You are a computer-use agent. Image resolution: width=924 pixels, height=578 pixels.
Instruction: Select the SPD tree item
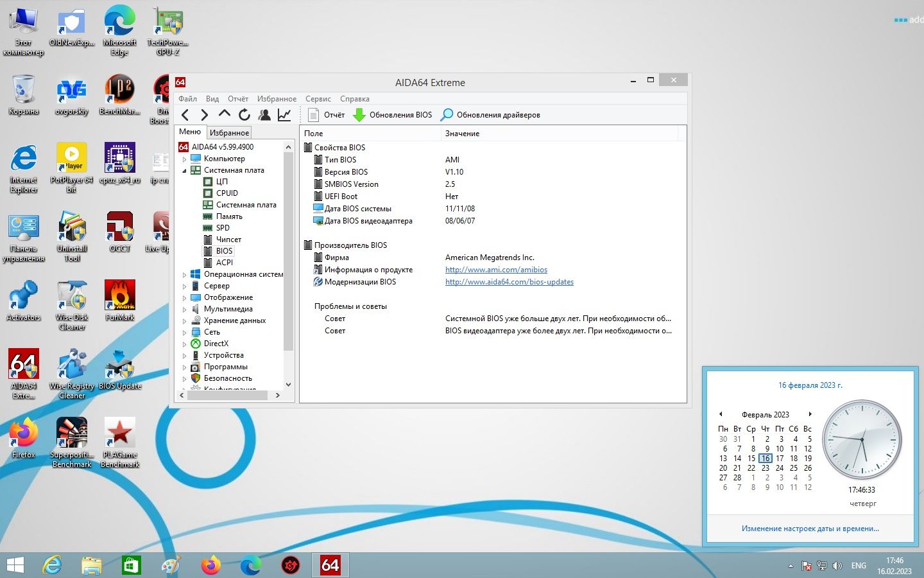pos(223,228)
